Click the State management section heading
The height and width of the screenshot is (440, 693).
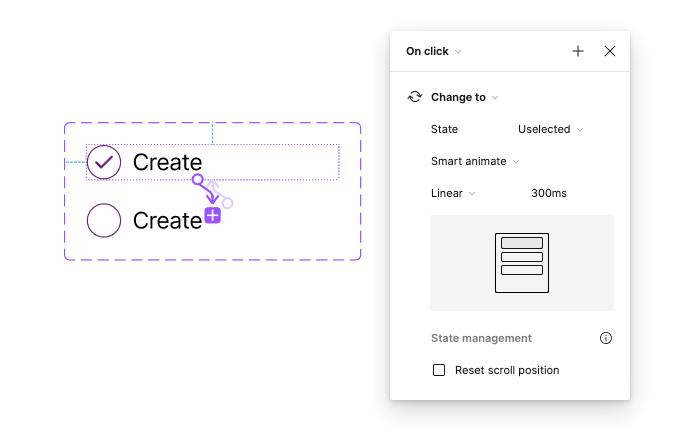pyautogui.click(x=481, y=338)
